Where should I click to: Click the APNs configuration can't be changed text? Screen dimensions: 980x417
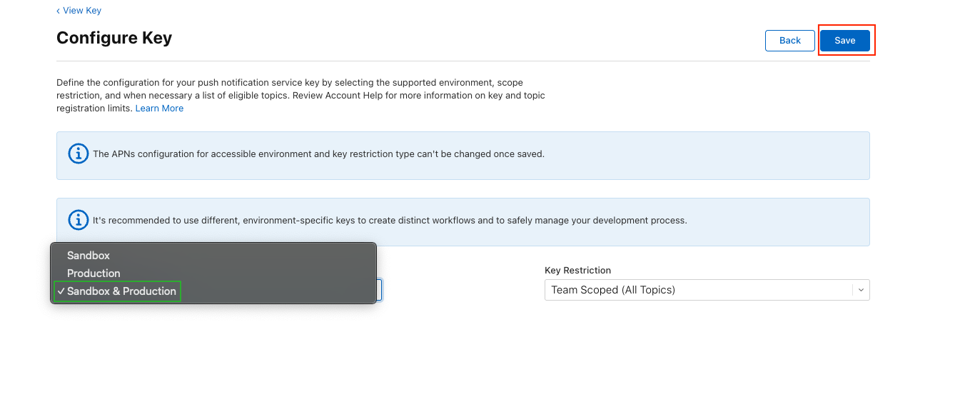tap(318, 154)
